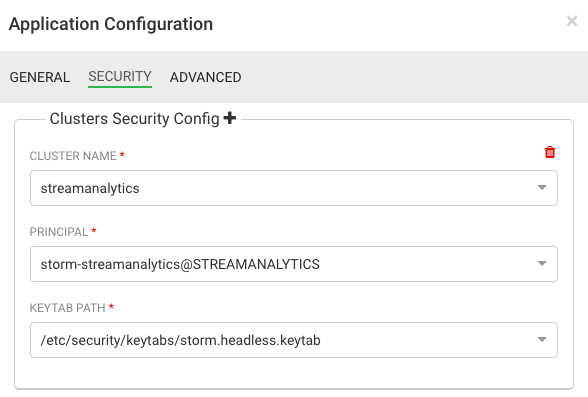This screenshot has width=588, height=397.
Task: Click the PRINCIPAL field label
Action: 59,232
